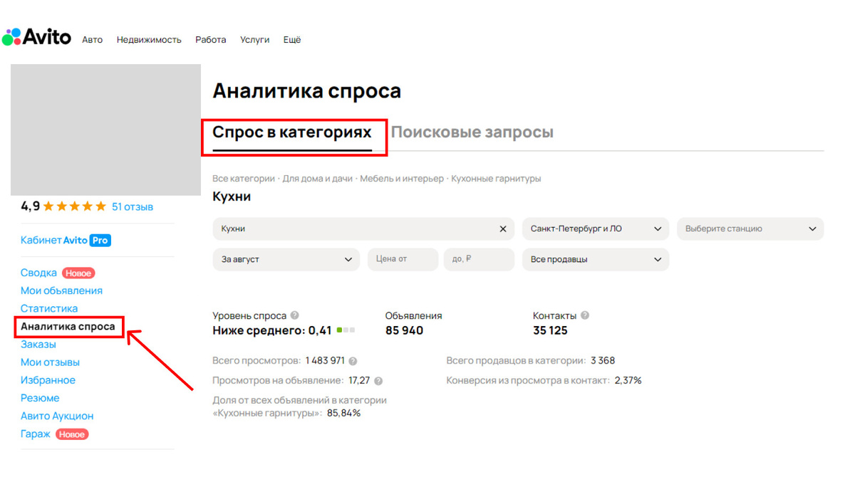The height and width of the screenshot is (504, 855).
Task: Click the Avito logo icon
Action: point(12,36)
